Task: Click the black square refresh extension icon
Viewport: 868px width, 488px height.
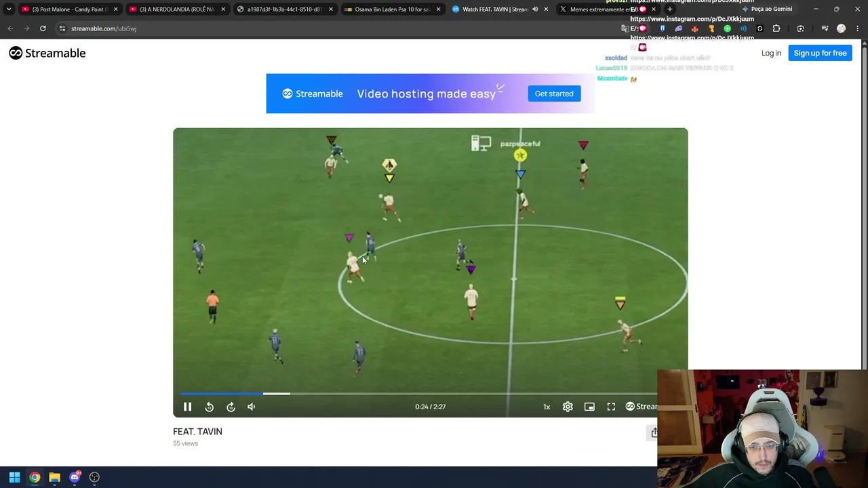Action: pyautogui.click(x=759, y=28)
